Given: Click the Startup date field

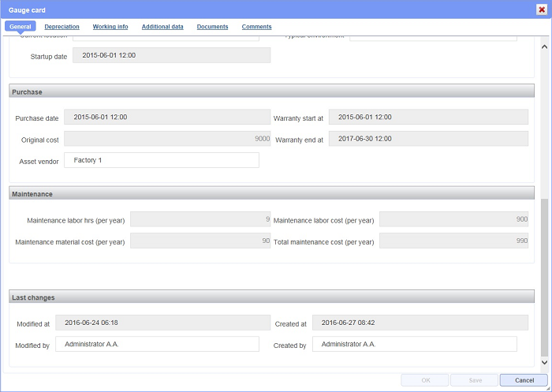Looking at the screenshot, I should tap(171, 55).
